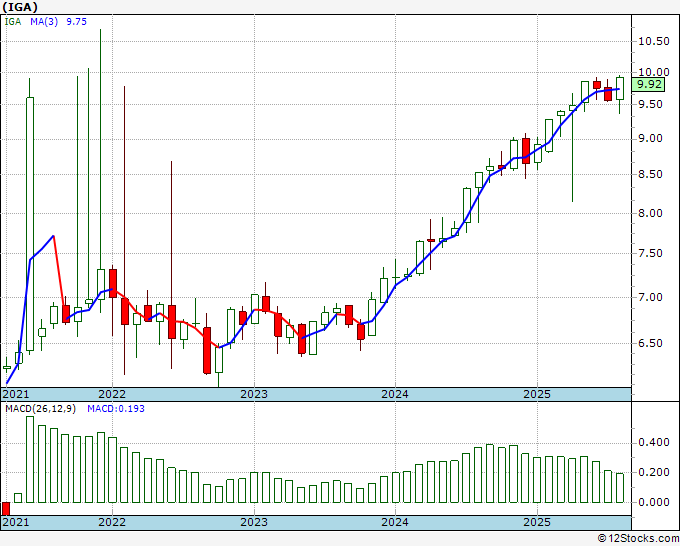Click 2025 on the price chart timeline
The height and width of the screenshot is (546, 680).
click(x=537, y=394)
